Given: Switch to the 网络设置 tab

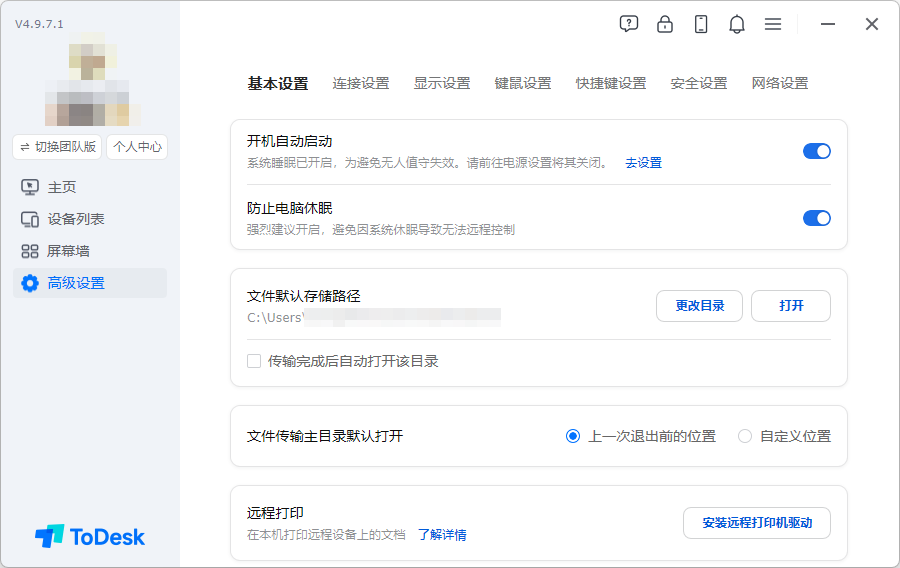Looking at the screenshot, I should click(780, 84).
